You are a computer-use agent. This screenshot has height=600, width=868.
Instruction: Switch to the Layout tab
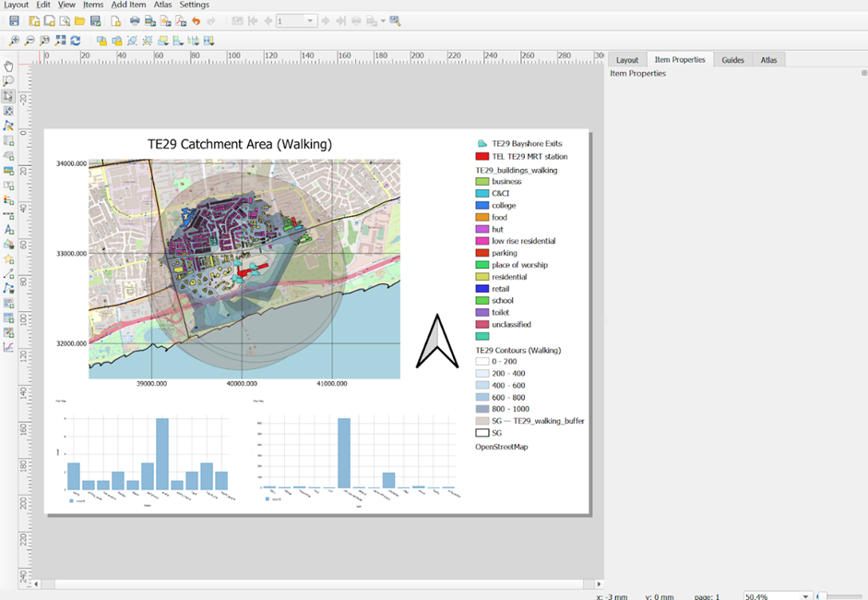click(627, 60)
